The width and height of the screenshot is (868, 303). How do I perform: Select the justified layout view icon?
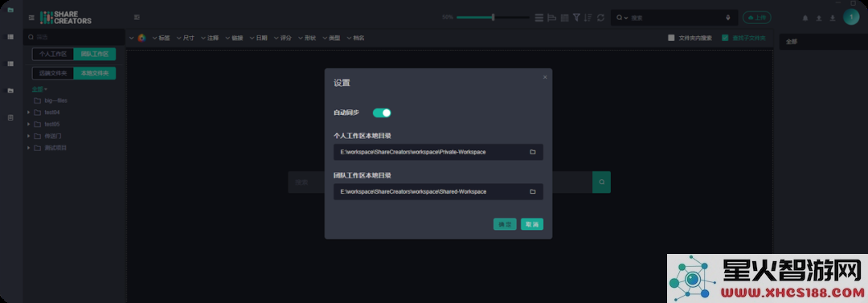552,18
